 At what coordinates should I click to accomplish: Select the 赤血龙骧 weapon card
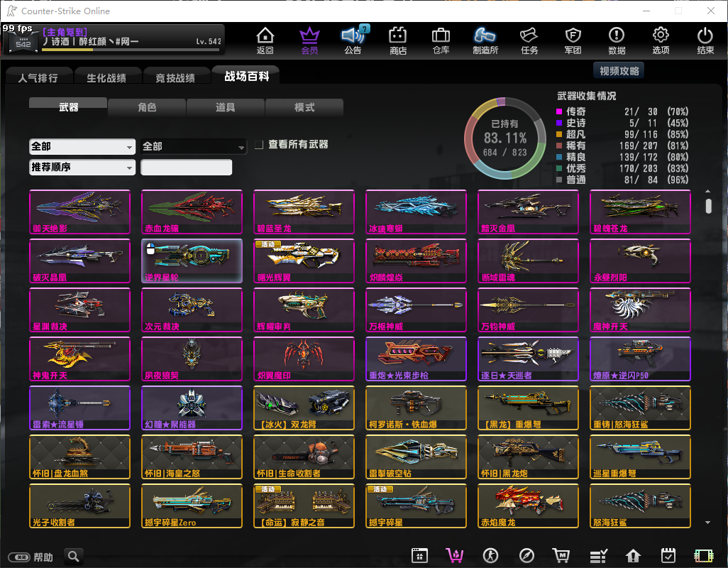[192, 212]
